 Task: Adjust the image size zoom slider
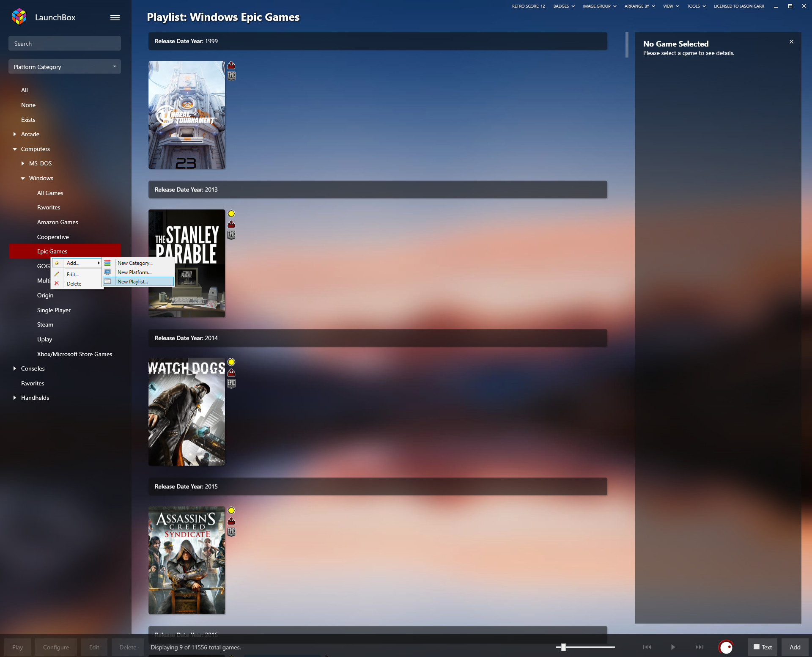click(563, 647)
